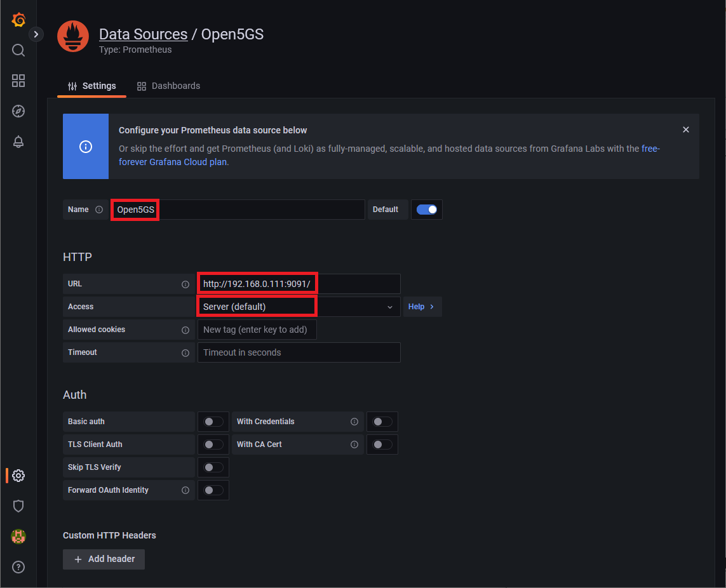This screenshot has height=588, width=726.
Task: Enable the TLS Client Auth toggle
Action: (213, 444)
